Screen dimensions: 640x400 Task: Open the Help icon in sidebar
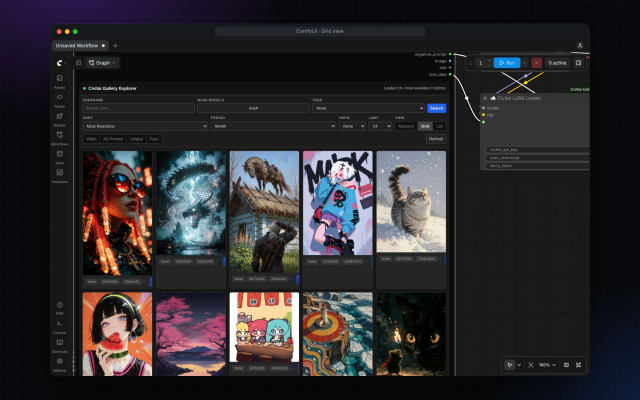pos(60,307)
